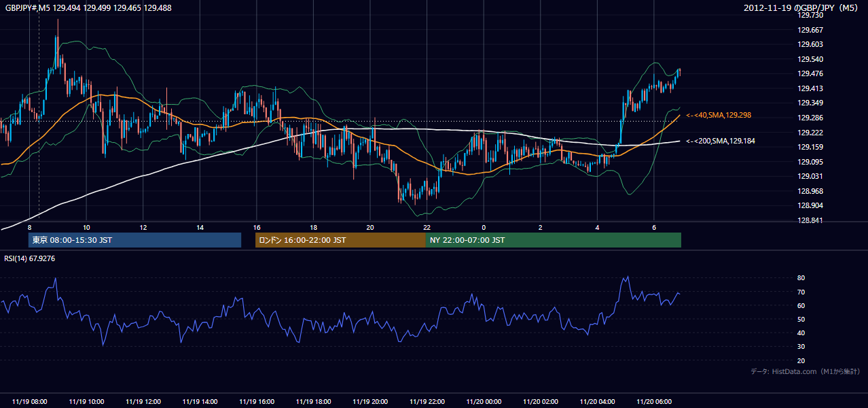This screenshot has width=868, height=408.
Task: Click price axis value 129.095
Action: click(x=810, y=162)
